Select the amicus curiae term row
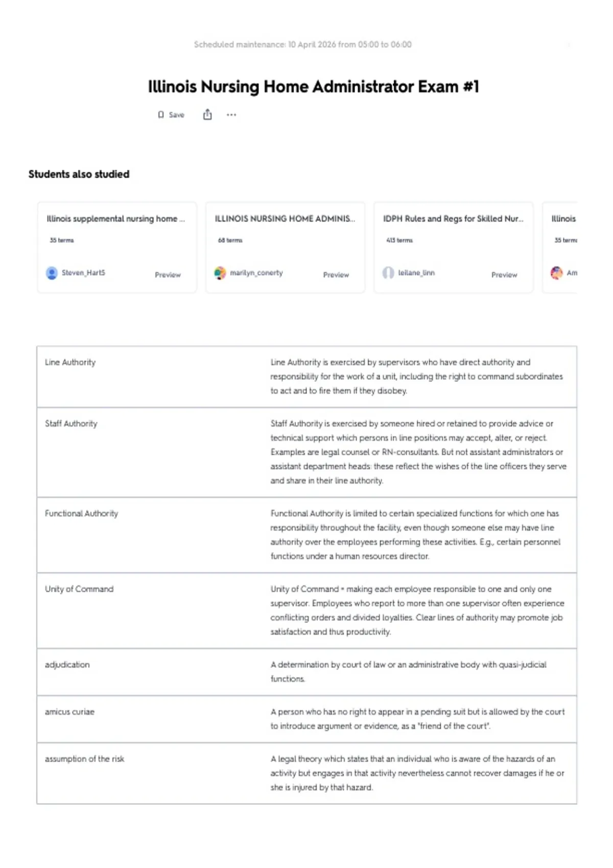Screen dimensions: 613x868 [306, 719]
